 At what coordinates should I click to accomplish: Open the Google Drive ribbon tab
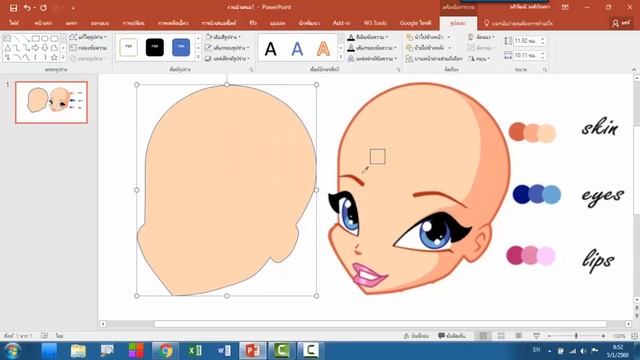coord(416,23)
